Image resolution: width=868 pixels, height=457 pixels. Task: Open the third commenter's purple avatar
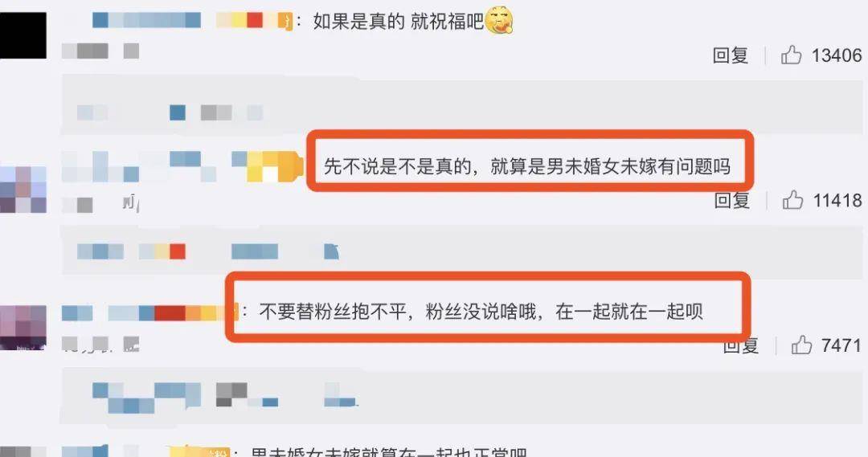click(23, 328)
